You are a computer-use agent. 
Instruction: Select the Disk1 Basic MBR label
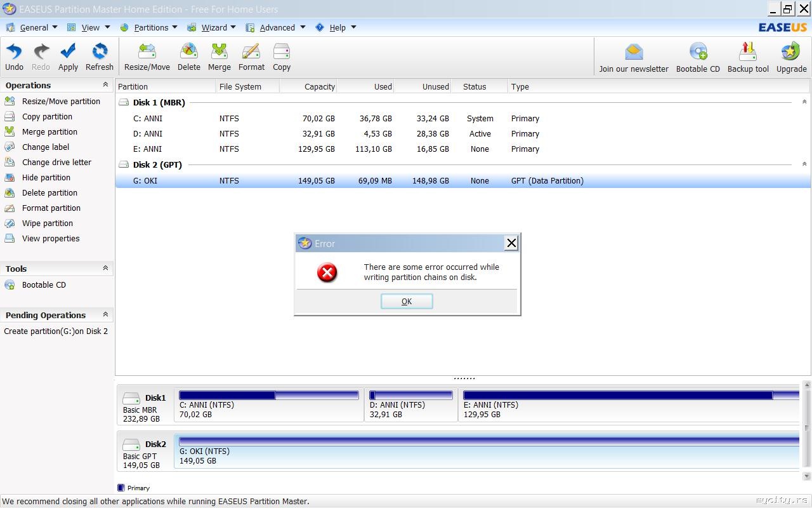[145, 406]
